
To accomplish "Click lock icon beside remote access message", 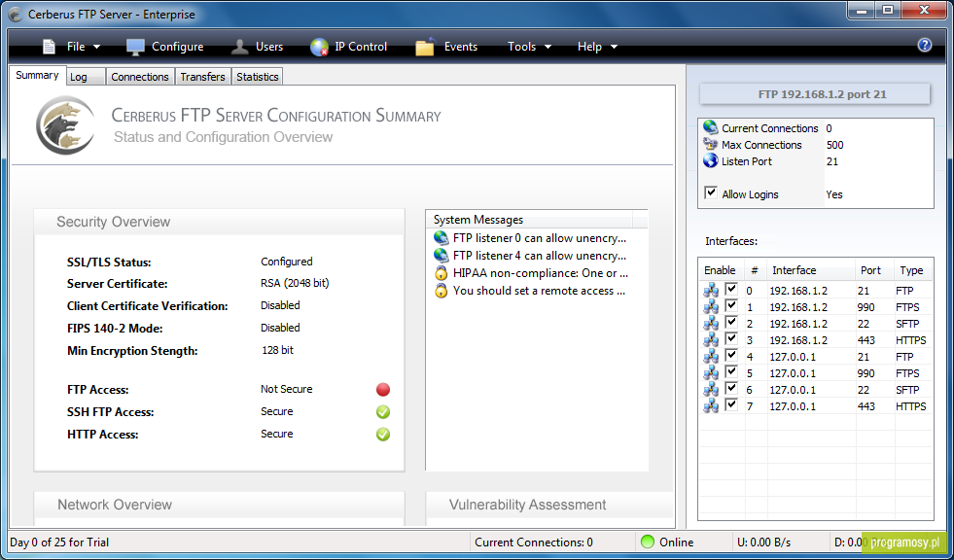I will 441,291.
